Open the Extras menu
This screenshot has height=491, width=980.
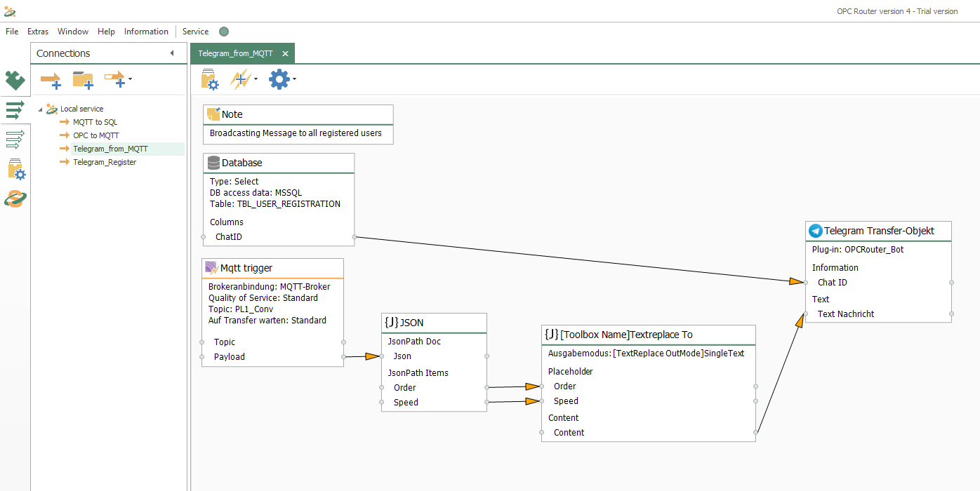pos(38,32)
